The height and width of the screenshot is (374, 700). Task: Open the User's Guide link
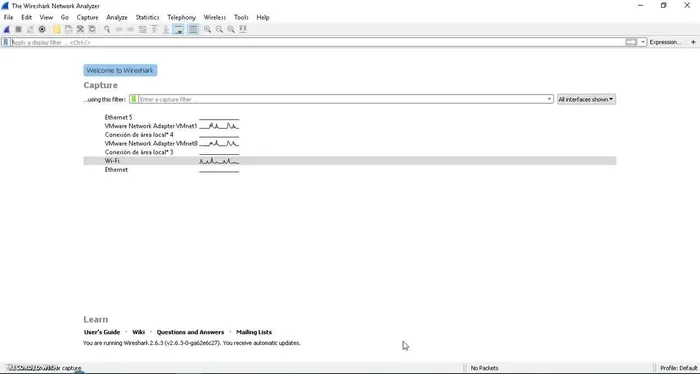pyautogui.click(x=102, y=332)
